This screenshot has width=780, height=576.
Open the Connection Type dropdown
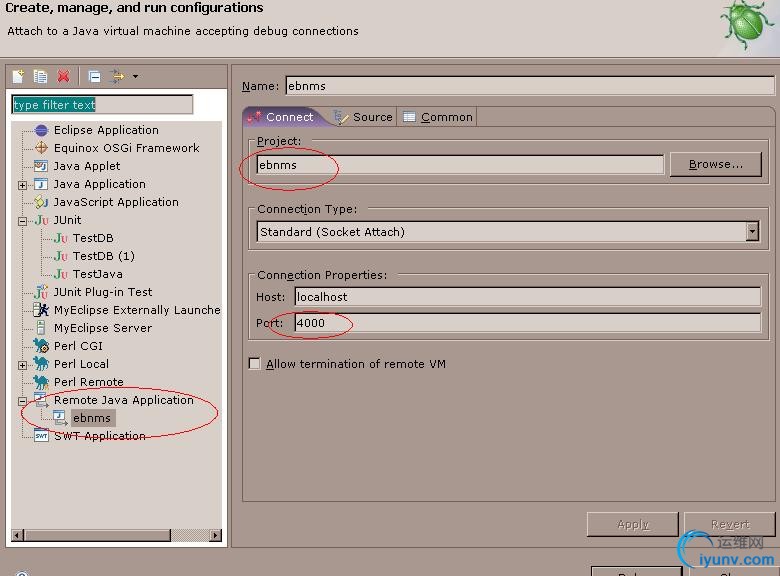(752, 232)
